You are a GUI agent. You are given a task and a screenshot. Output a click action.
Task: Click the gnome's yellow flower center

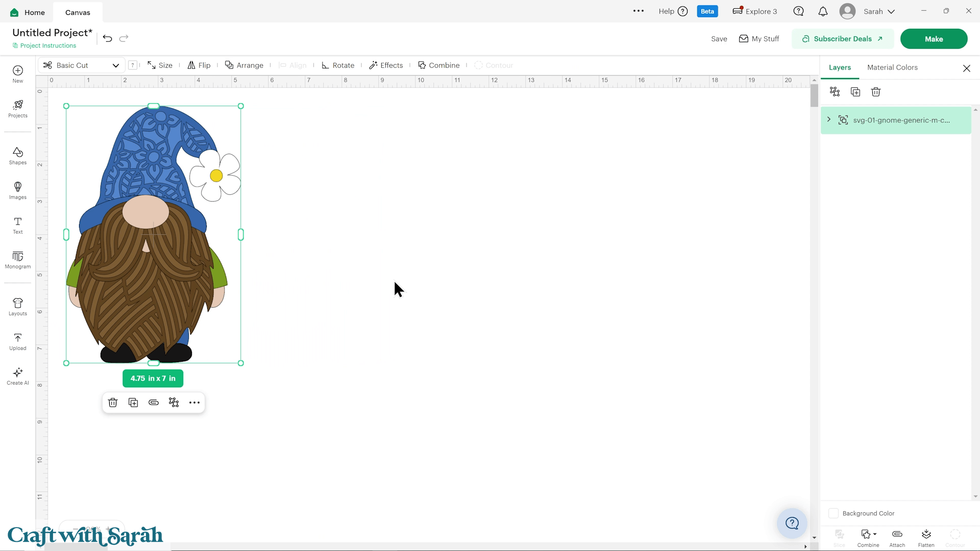coord(216,176)
